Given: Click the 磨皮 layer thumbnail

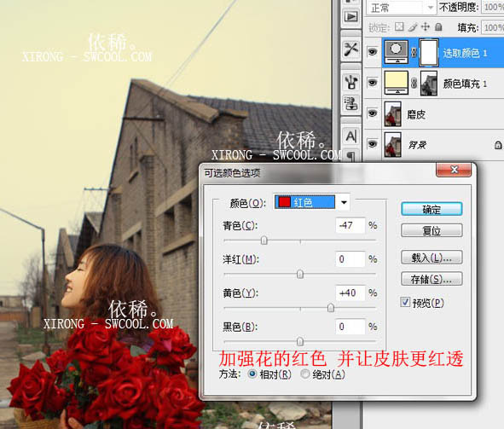Looking at the screenshot, I should tap(393, 113).
